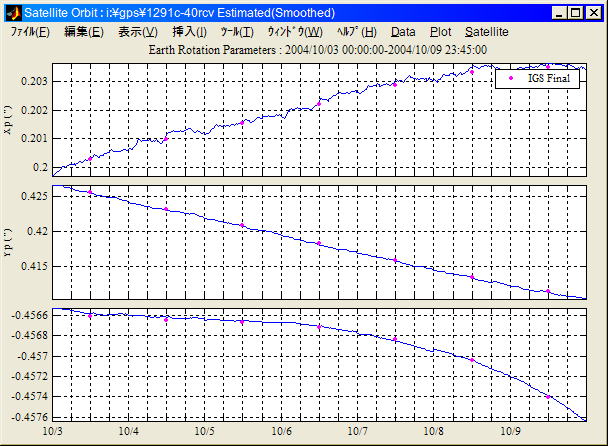Open the Data menu
Image resolution: width=608 pixels, height=446 pixels.
tap(403, 32)
